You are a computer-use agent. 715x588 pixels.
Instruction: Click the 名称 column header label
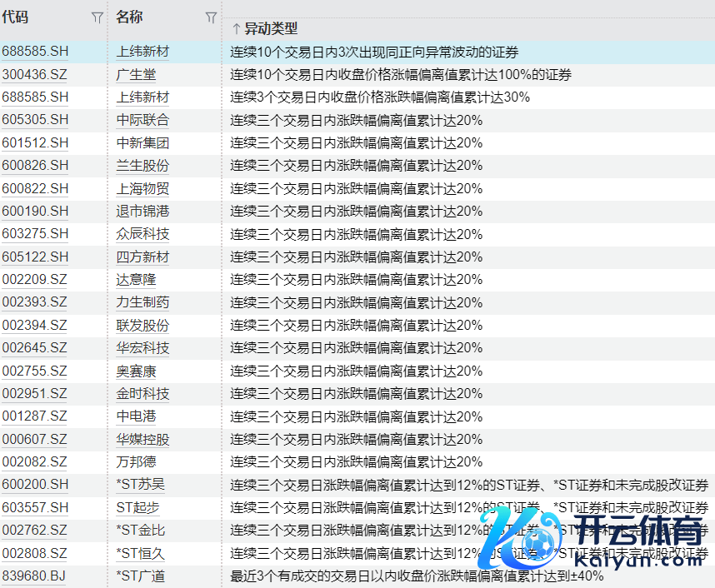[x=129, y=17]
